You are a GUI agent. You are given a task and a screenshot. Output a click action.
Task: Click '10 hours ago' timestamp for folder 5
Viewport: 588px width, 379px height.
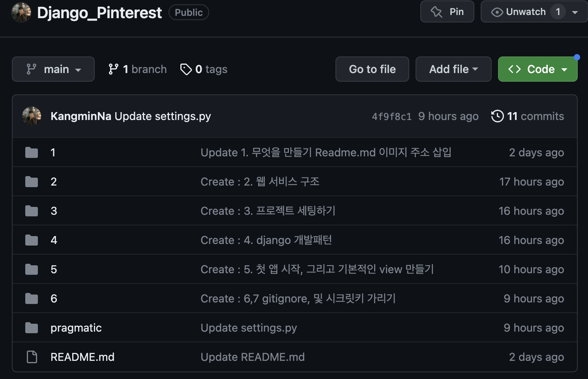click(x=531, y=269)
